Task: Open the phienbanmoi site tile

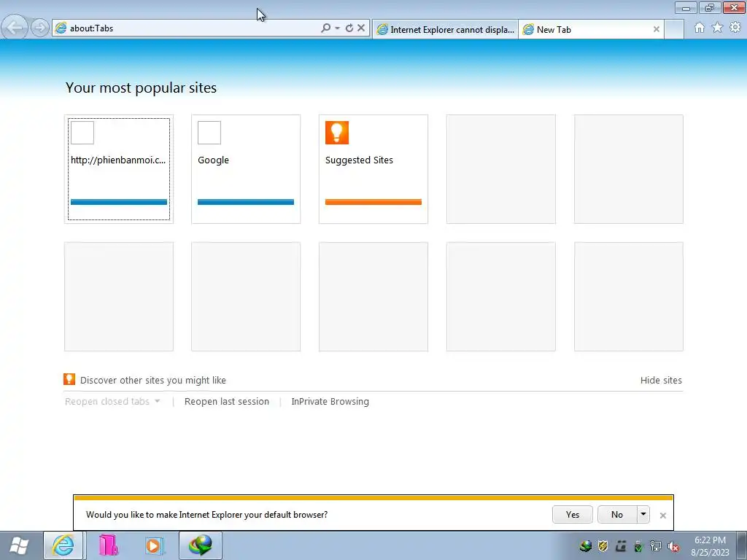Action: [119, 169]
